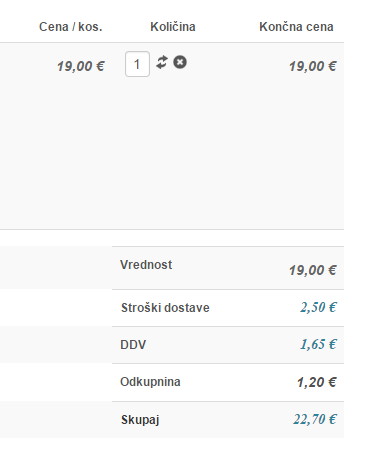Click the Končna cena column header
The height and width of the screenshot is (468, 376).
point(296,27)
